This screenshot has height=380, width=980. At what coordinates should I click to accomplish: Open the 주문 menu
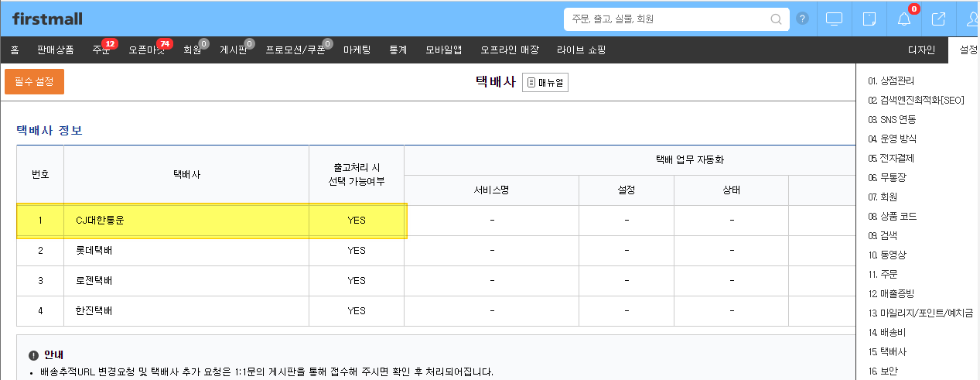[101, 50]
